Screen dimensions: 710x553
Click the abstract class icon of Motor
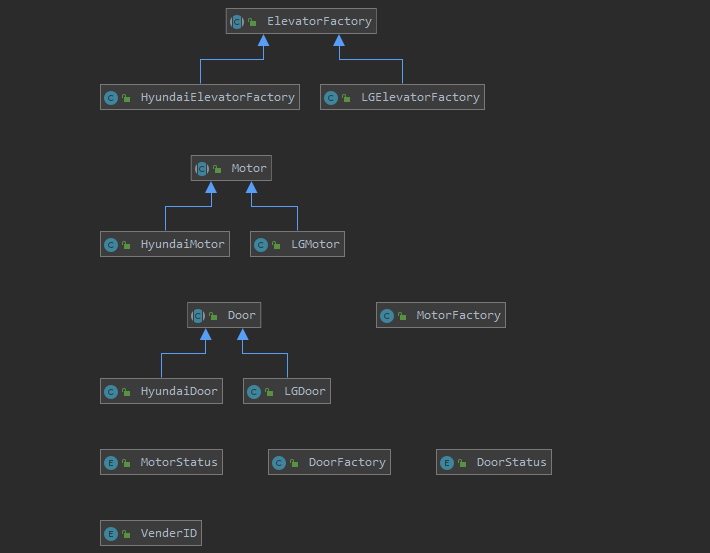coord(202,169)
